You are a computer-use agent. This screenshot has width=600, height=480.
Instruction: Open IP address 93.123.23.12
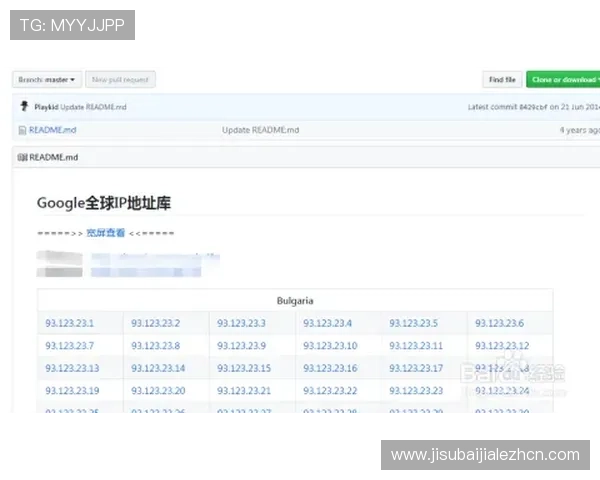[x=502, y=346]
